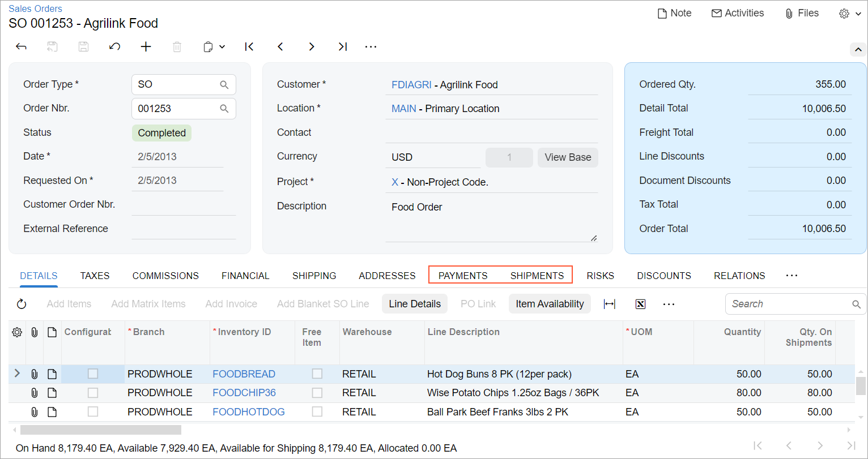This screenshot has width=868, height=459.
Task: Navigate to the next record arrow
Action: point(312,47)
